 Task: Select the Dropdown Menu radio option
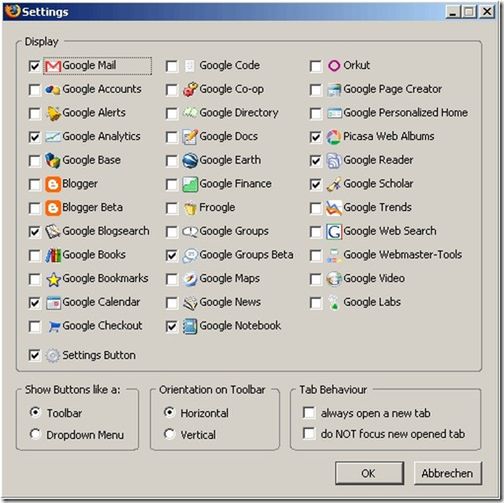pos(35,434)
